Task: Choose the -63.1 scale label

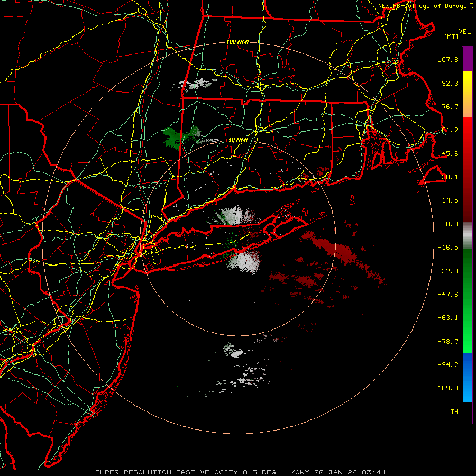Action: click(448, 318)
